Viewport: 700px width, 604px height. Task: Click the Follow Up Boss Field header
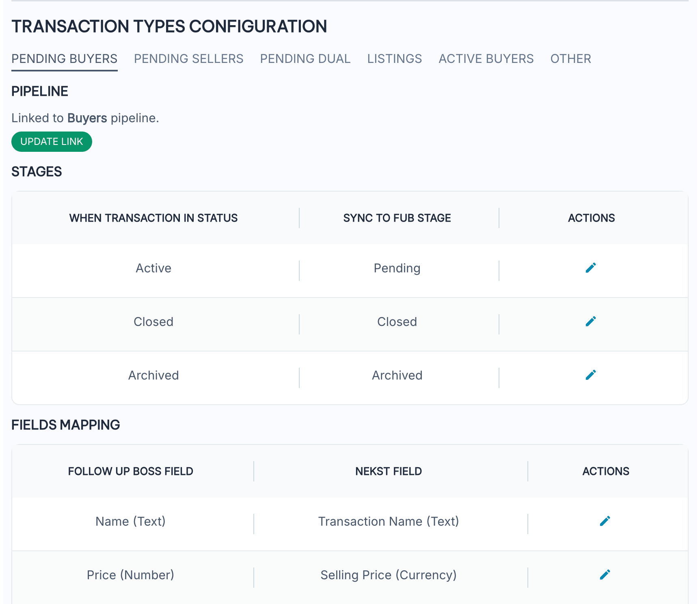(x=130, y=471)
